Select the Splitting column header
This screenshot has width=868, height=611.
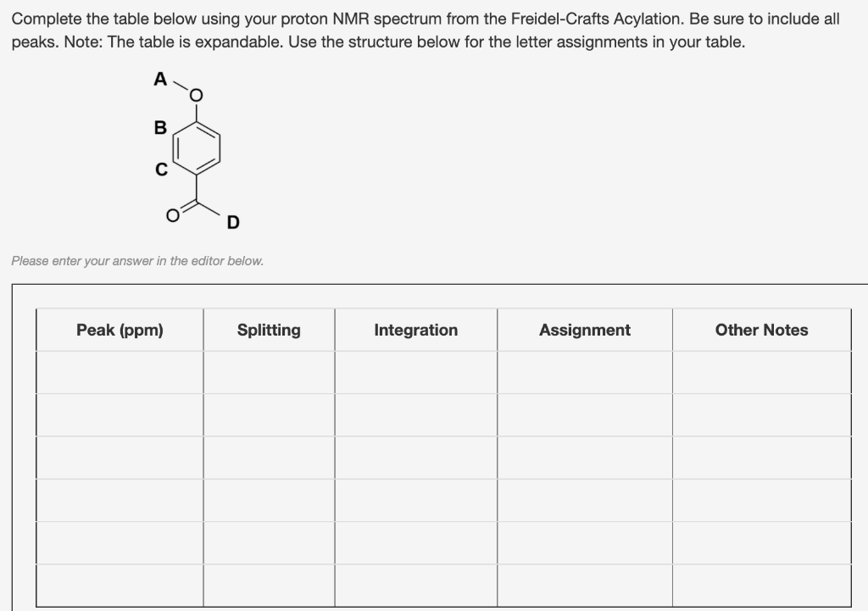point(269,330)
